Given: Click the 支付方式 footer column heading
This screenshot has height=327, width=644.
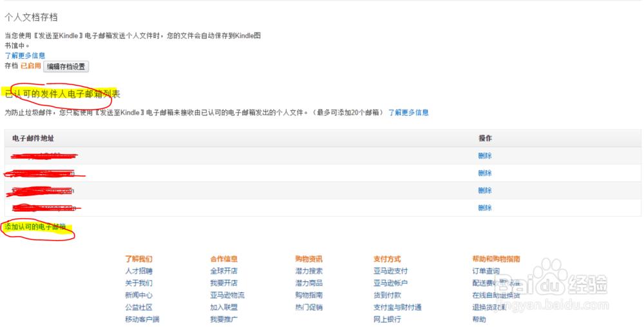Looking at the screenshot, I should 387,259.
